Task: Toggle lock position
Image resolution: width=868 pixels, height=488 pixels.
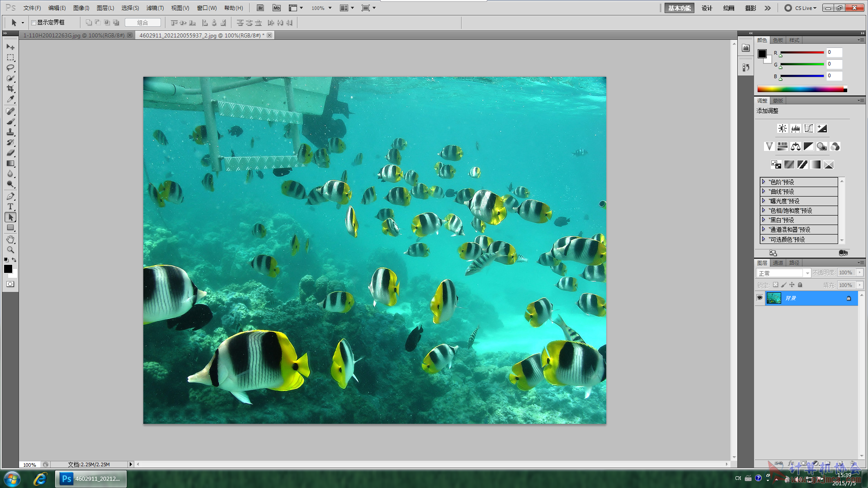Action: 792,285
